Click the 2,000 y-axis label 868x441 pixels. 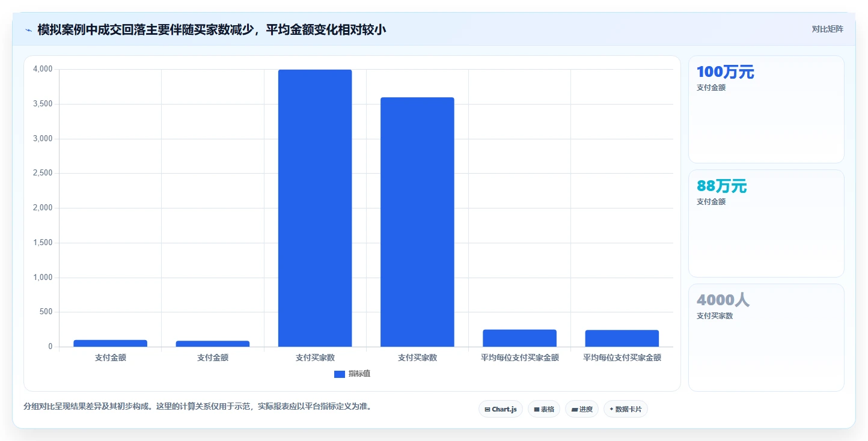[42, 208]
